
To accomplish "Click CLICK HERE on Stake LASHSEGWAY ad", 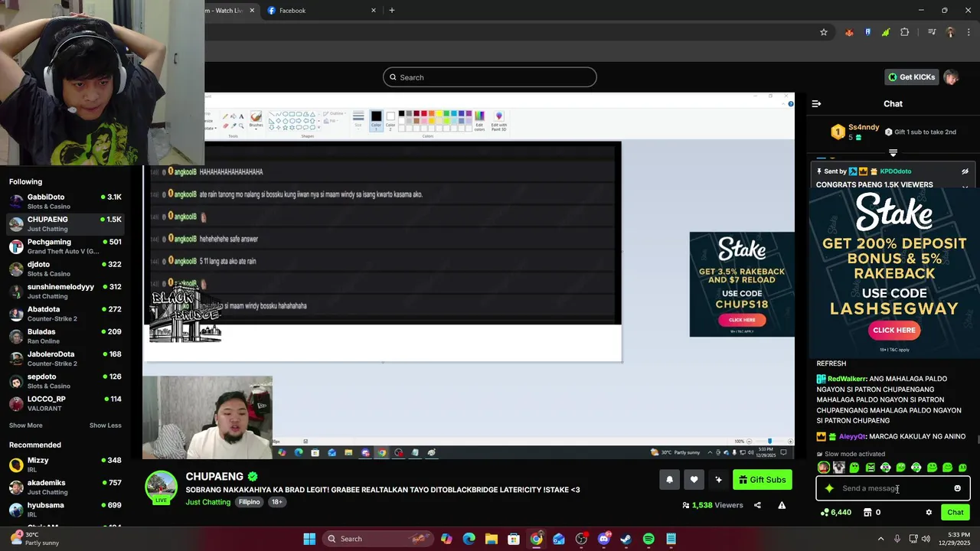I will pyautogui.click(x=893, y=330).
